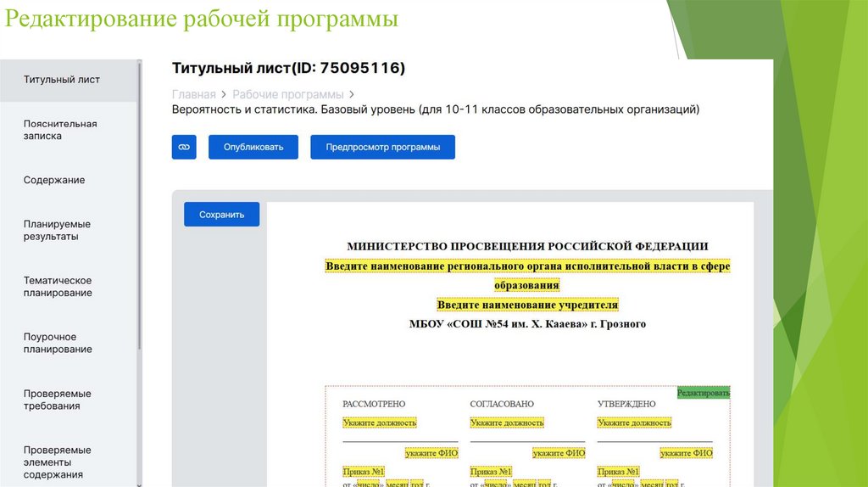Click the green Редактировать button
This screenshot has width=868, height=487.
(704, 393)
